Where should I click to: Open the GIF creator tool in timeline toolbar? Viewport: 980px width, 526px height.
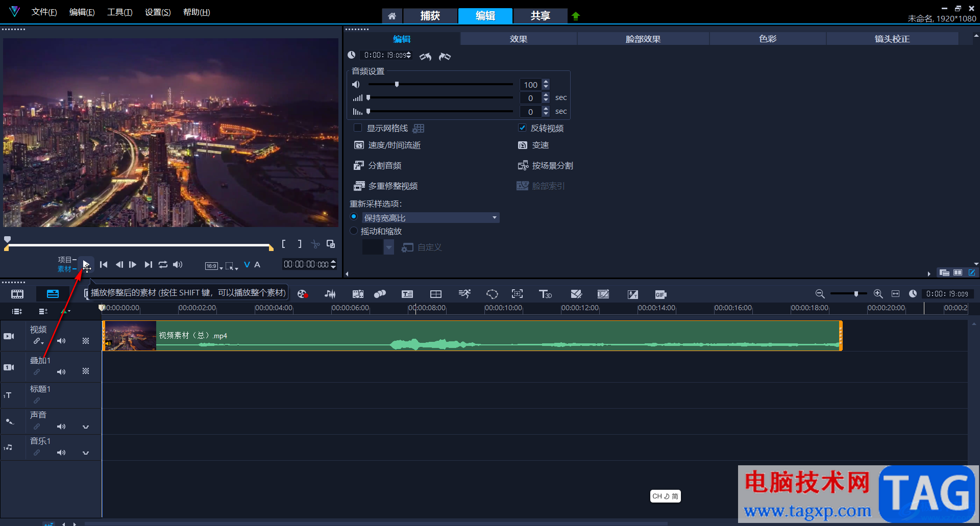tap(660, 294)
